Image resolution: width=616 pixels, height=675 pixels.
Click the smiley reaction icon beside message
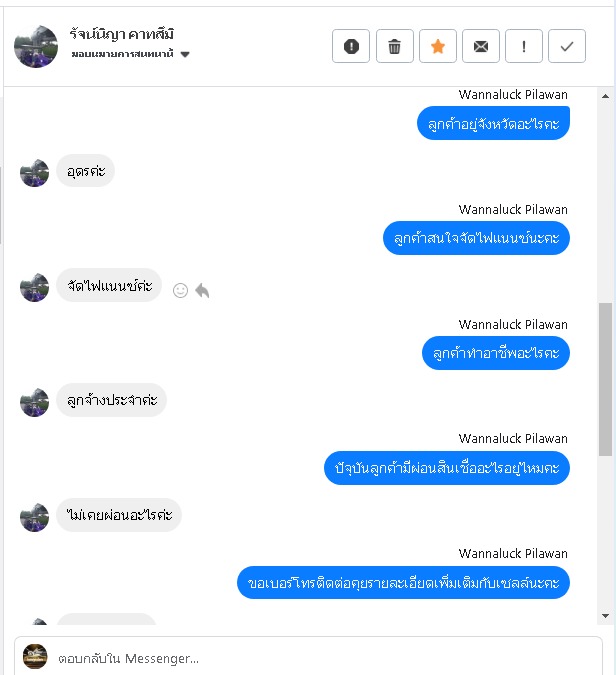click(x=180, y=291)
